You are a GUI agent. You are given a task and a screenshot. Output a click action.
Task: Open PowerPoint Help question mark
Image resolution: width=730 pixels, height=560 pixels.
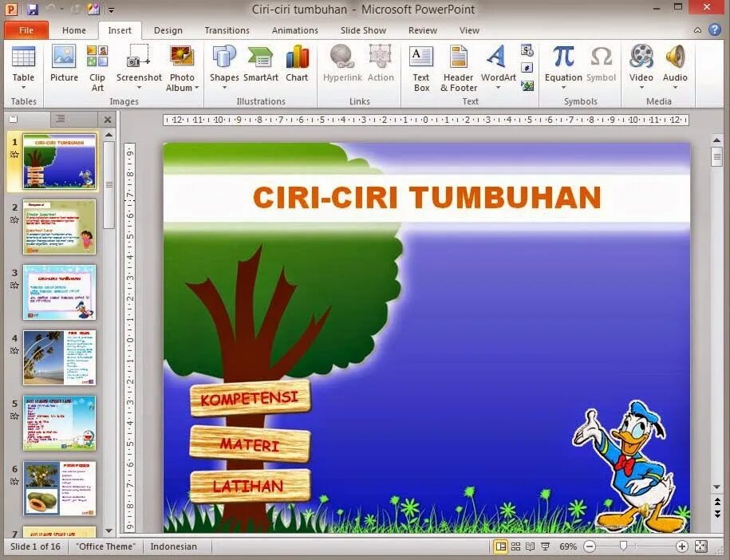tap(715, 30)
